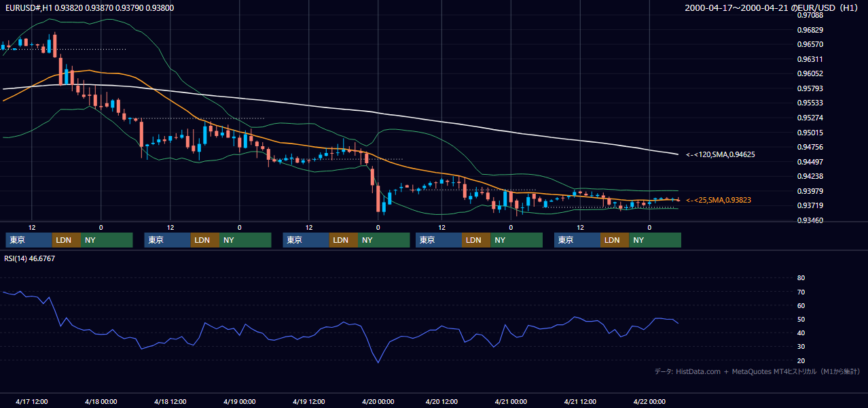
Task: Click price axis label 0.96311
Action: coord(810,59)
